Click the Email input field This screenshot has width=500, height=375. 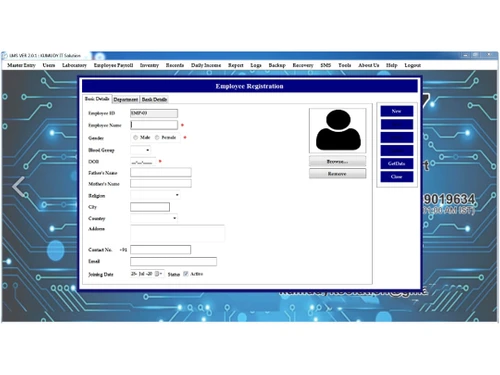pyautogui.click(x=173, y=261)
